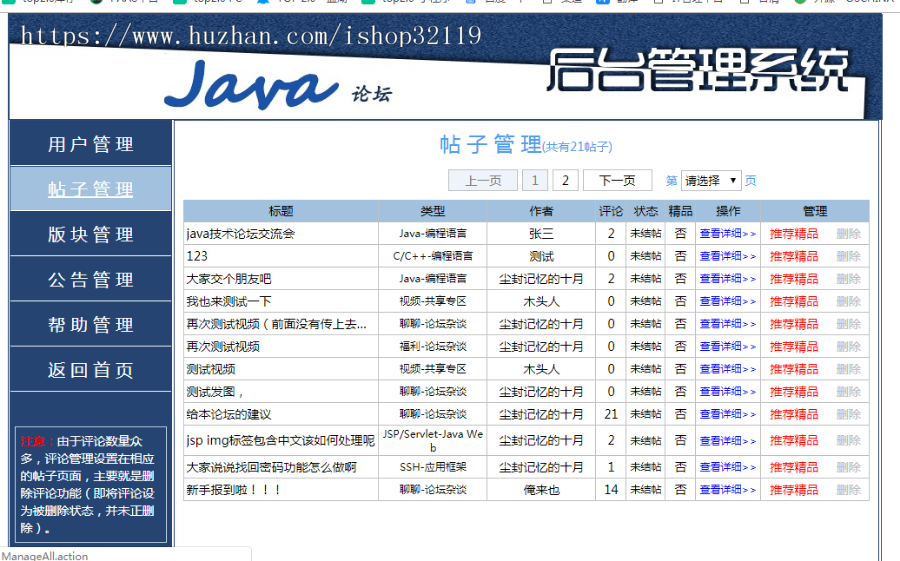Open 帮助管理 sidebar item
Viewport: 900px width, 561px height.
[x=91, y=324]
